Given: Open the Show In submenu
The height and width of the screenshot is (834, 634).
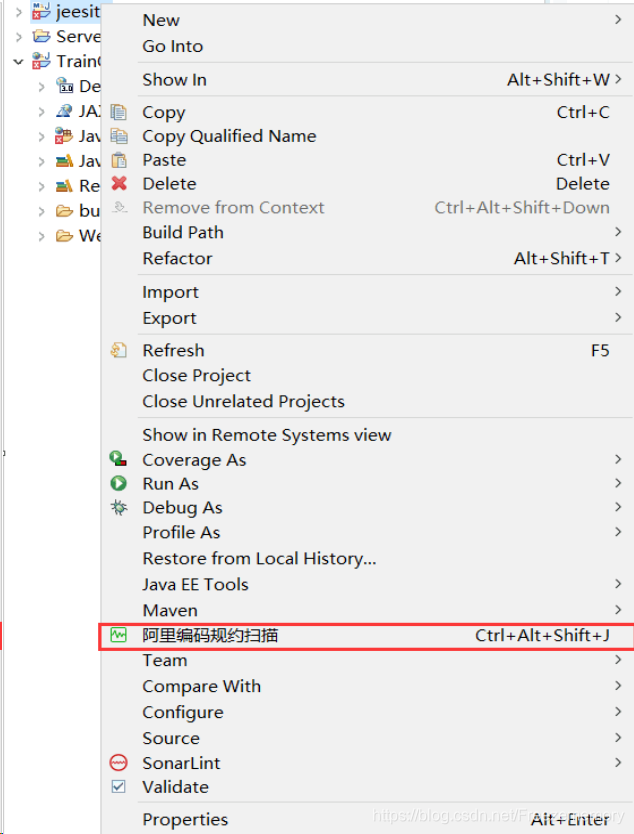Looking at the screenshot, I should pos(367,80).
